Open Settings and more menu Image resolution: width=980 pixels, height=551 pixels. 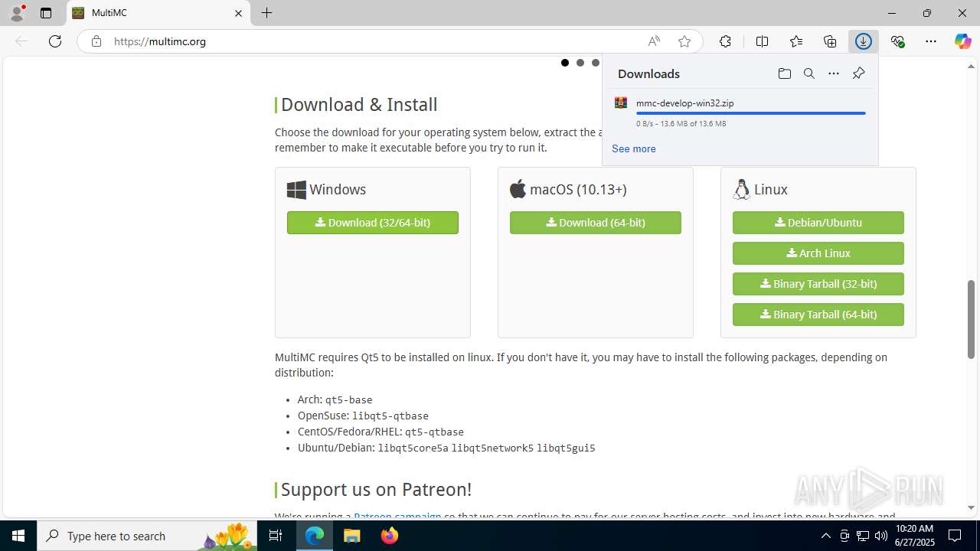point(931,41)
